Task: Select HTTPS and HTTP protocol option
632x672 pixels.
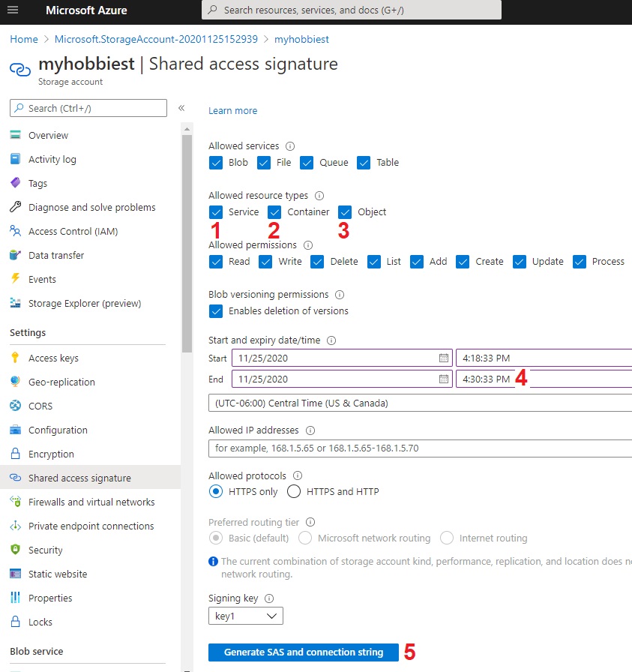Action: (x=294, y=491)
